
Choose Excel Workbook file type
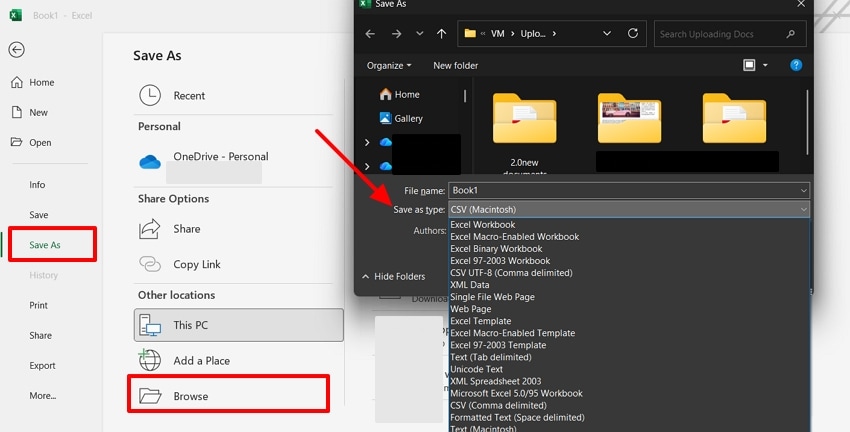click(x=483, y=224)
